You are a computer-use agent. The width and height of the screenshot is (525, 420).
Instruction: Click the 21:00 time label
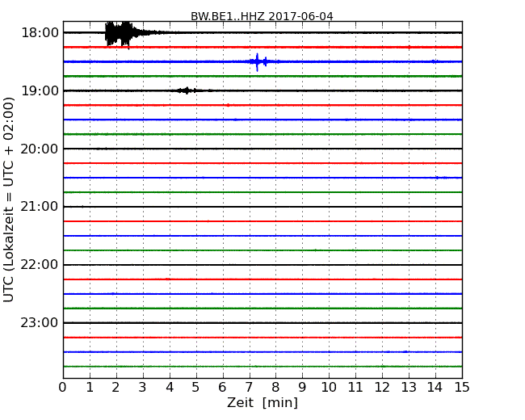(40, 207)
